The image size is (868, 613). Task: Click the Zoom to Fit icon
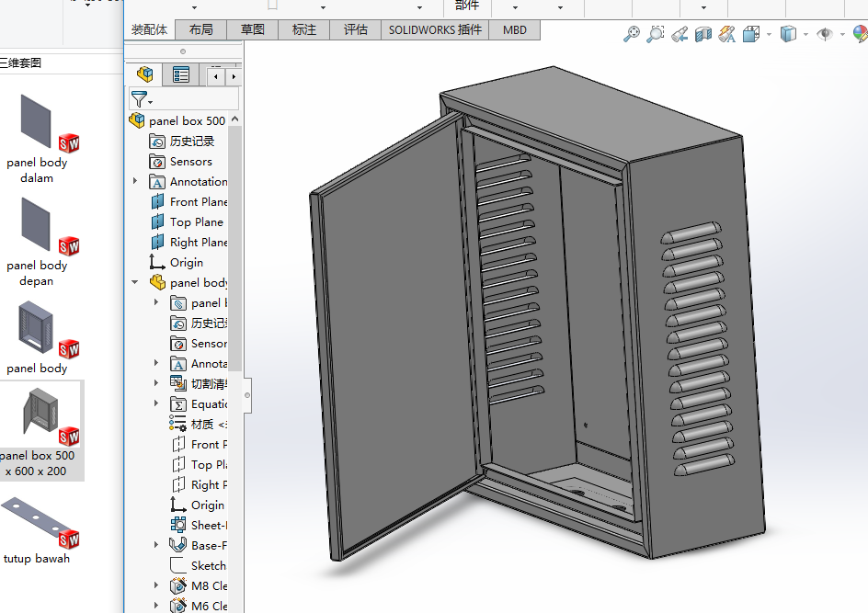(x=632, y=34)
